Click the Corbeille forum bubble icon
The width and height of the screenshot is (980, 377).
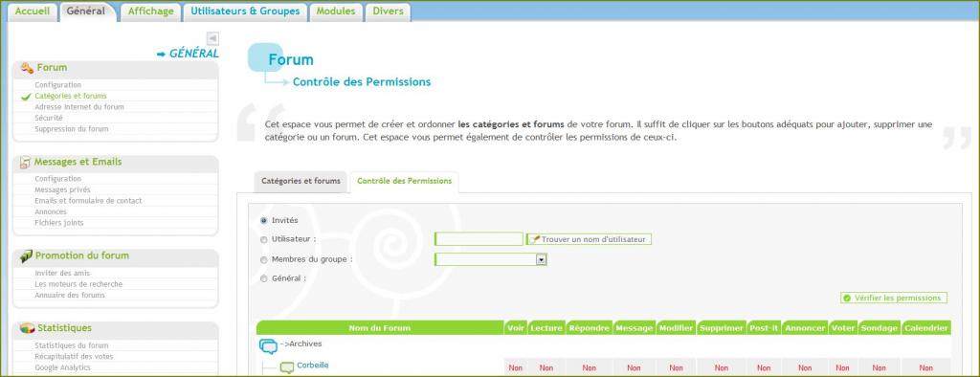(287, 367)
